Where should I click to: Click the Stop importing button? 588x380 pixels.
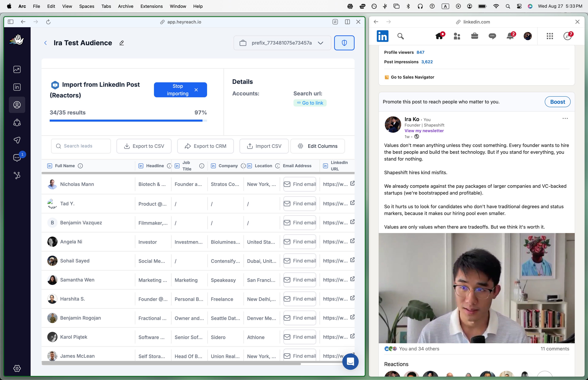(x=180, y=90)
